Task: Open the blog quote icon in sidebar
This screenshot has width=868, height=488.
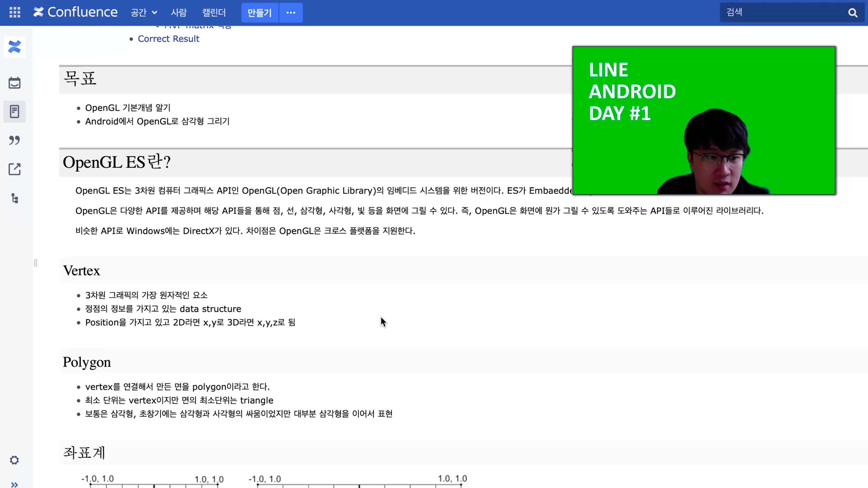Action: (x=15, y=140)
